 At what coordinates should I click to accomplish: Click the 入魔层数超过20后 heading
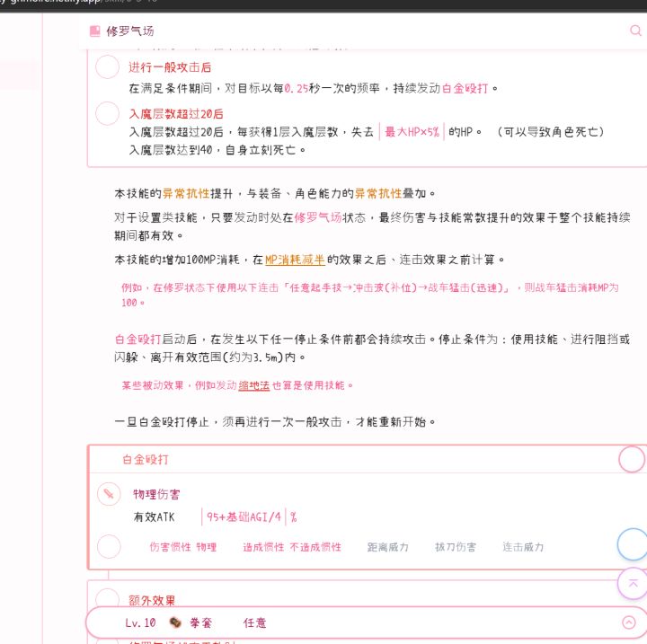pyautogui.click(x=176, y=114)
